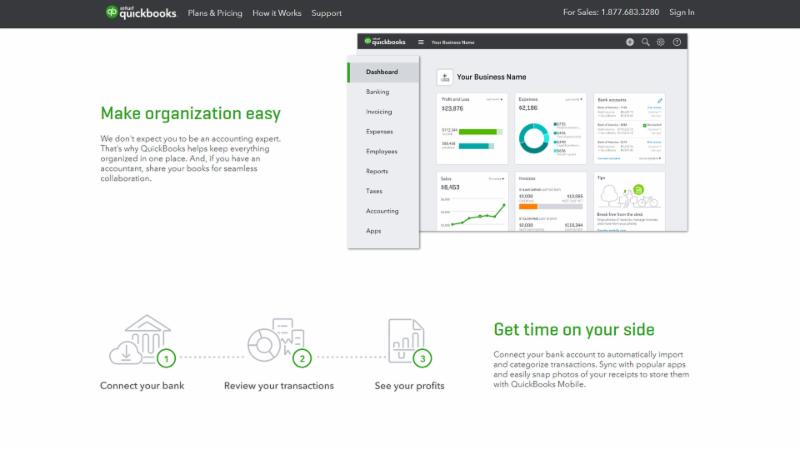Go to Support page
Image resolution: width=800 pixels, height=450 pixels.
coord(327,13)
